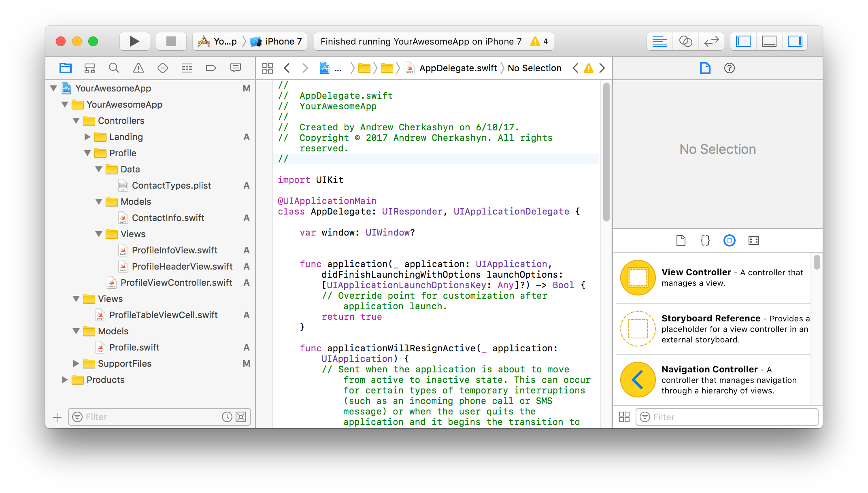Select the Object library tab
The image size is (868, 493).
(730, 240)
